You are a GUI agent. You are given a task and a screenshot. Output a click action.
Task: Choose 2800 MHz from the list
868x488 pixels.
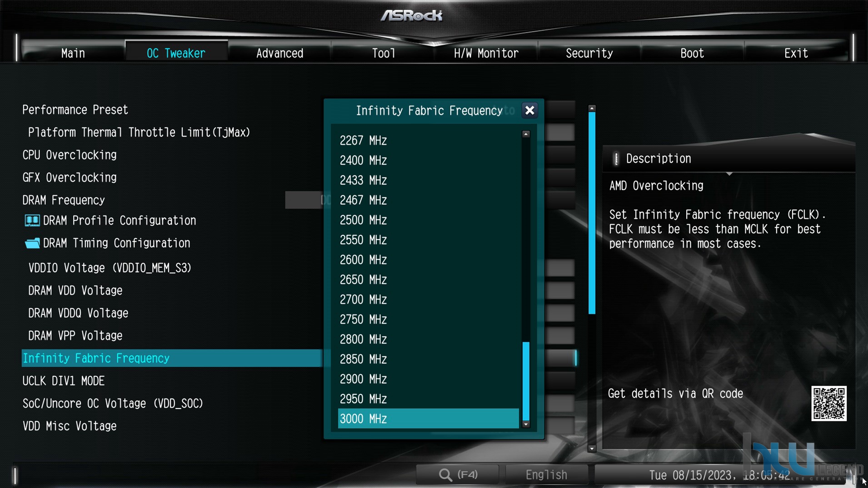[x=428, y=339]
